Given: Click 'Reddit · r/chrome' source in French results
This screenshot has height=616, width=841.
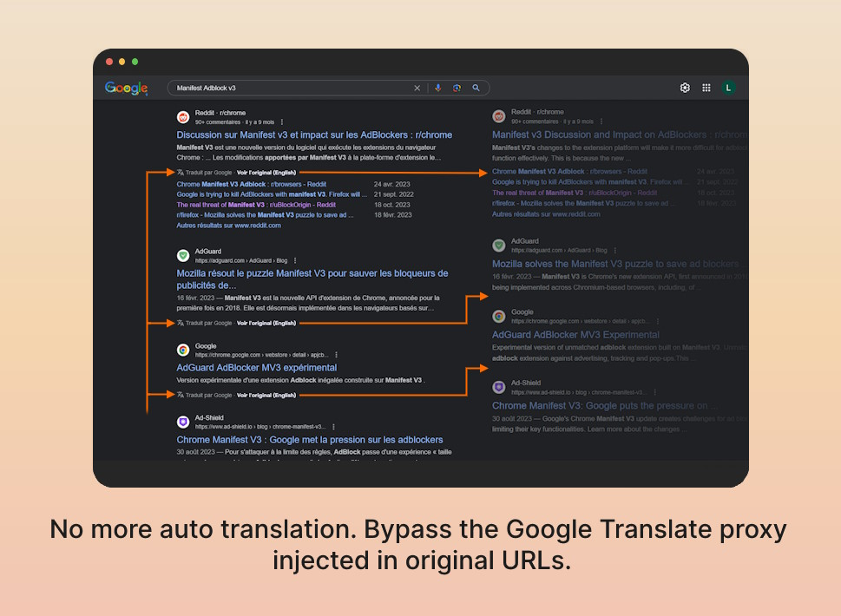Looking at the screenshot, I should coord(220,113).
